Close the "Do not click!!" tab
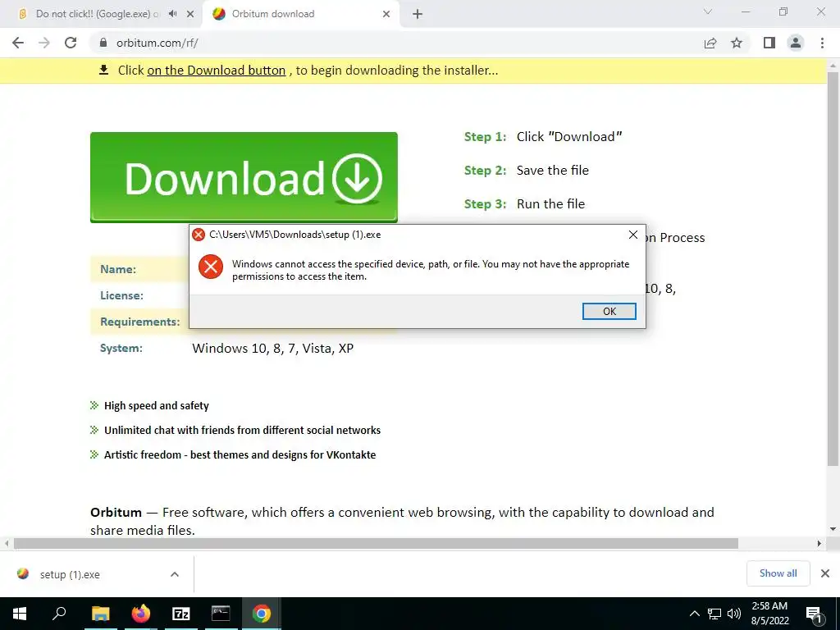The height and width of the screenshot is (630, 840). click(x=190, y=14)
